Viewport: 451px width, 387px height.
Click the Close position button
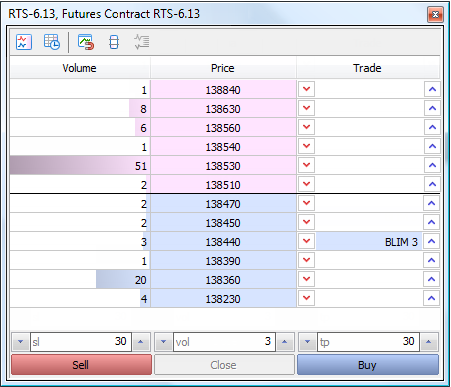coord(224,365)
